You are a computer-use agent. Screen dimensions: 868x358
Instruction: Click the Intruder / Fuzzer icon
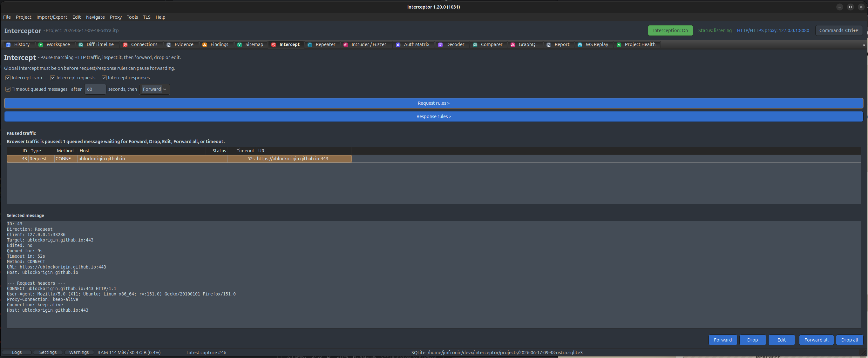pyautogui.click(x=346, y=45)
